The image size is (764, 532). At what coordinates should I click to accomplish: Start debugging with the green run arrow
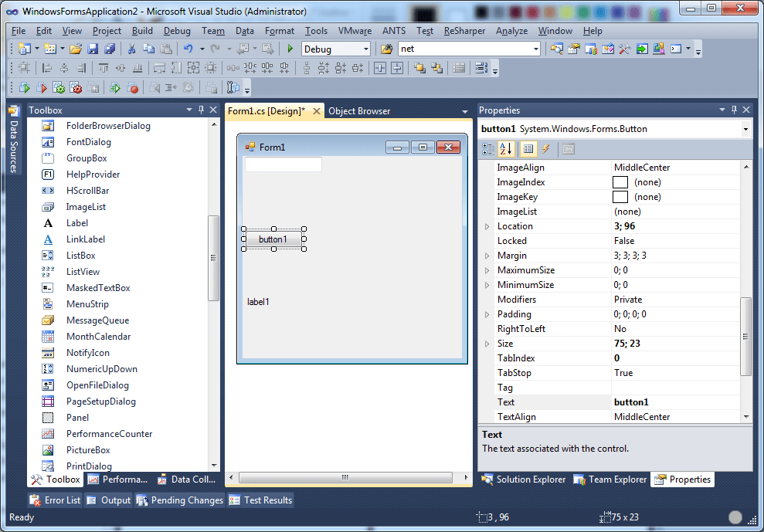coord(290,49)
